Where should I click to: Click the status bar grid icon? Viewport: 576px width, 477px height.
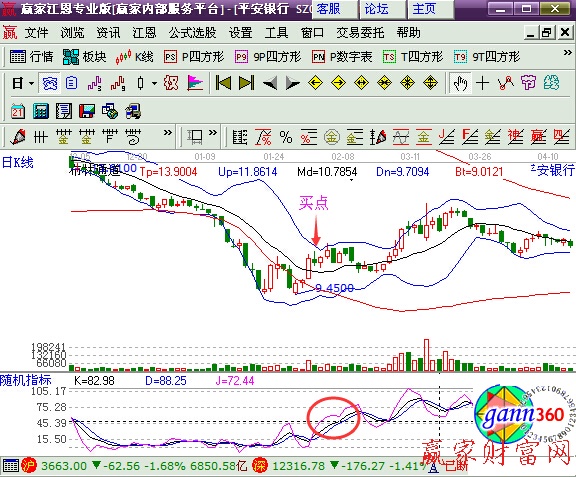coord(11,466)
